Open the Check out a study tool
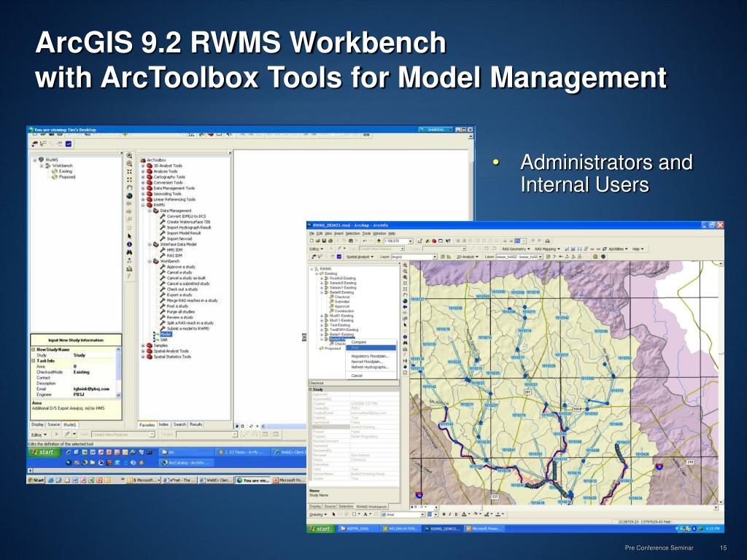This screenshot has height=560, width=747. (x=179, y=289)
